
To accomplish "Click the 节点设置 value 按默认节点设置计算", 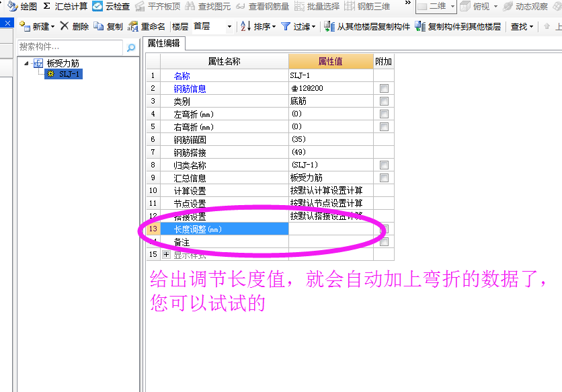I will click(331, 203).
